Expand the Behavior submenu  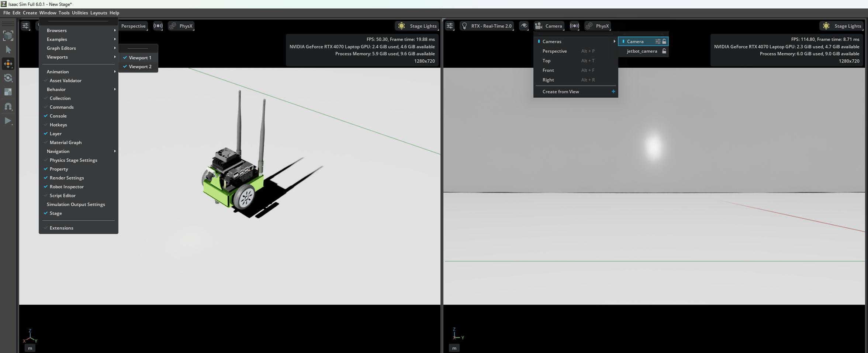79,90
